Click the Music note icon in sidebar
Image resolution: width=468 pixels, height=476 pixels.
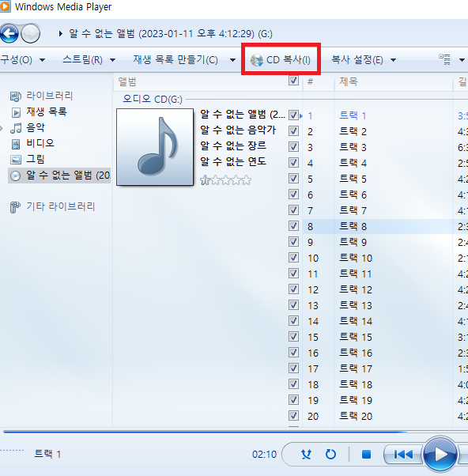[16, 128]
